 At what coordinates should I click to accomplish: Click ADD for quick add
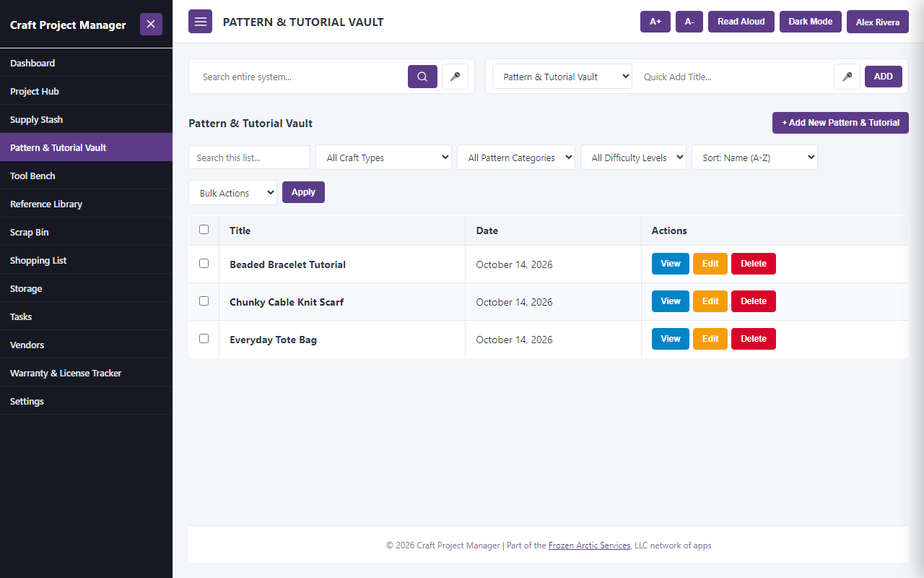point(884,77)
